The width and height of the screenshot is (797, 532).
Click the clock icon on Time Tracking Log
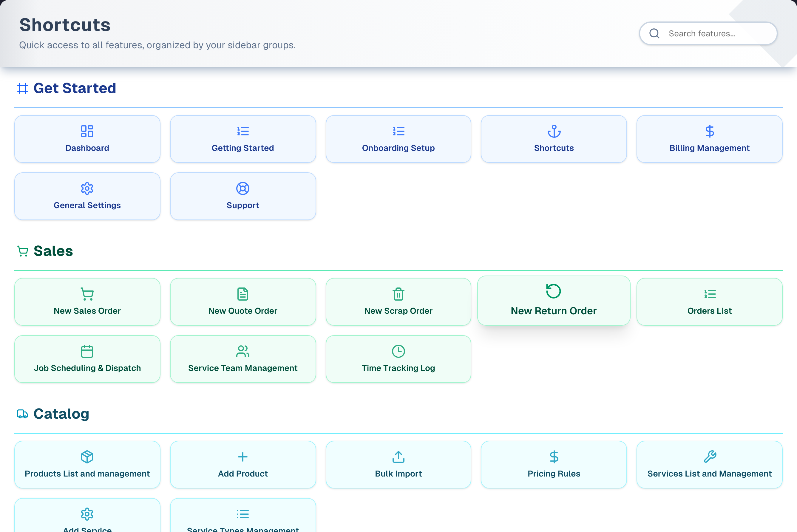click(398, 351)
